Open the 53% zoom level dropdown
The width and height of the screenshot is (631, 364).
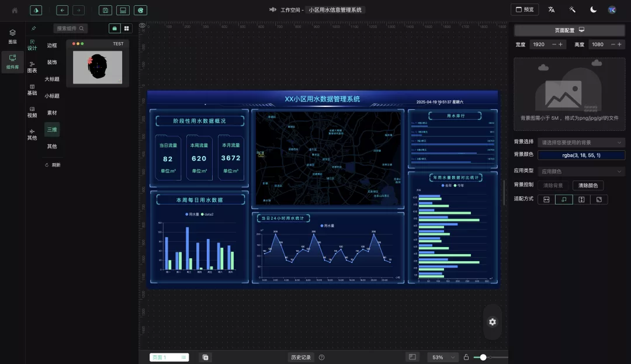442,357
